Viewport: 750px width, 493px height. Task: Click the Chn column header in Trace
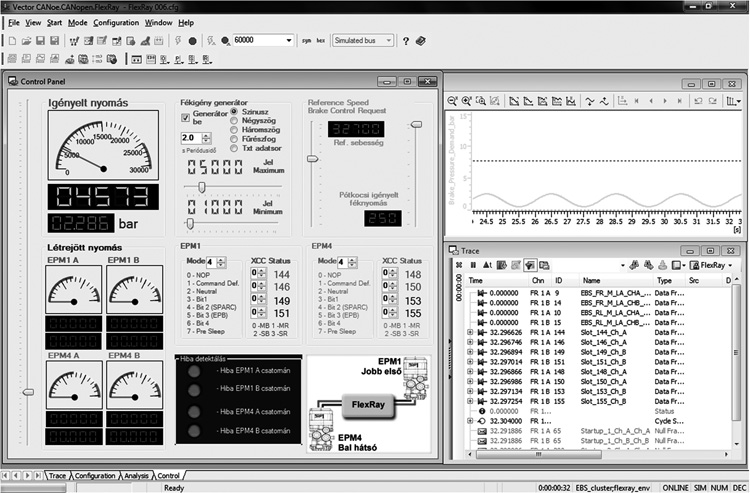(539, 281)
